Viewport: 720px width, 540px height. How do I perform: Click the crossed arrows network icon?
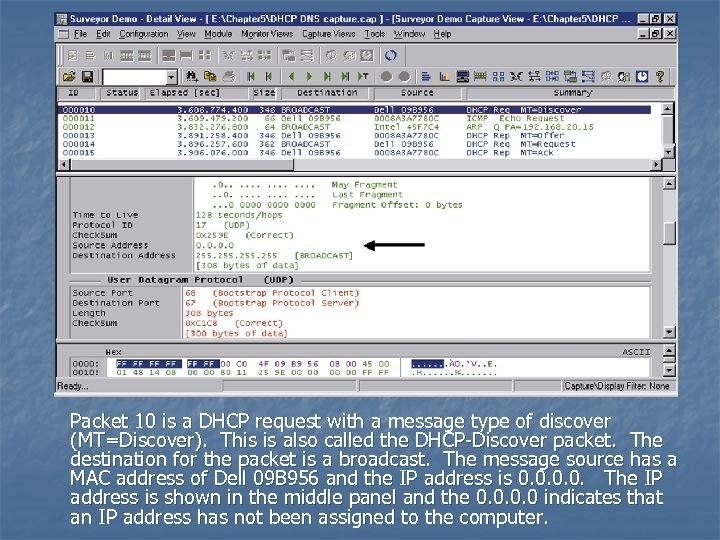pyautogui.click(x=516, y=76)
